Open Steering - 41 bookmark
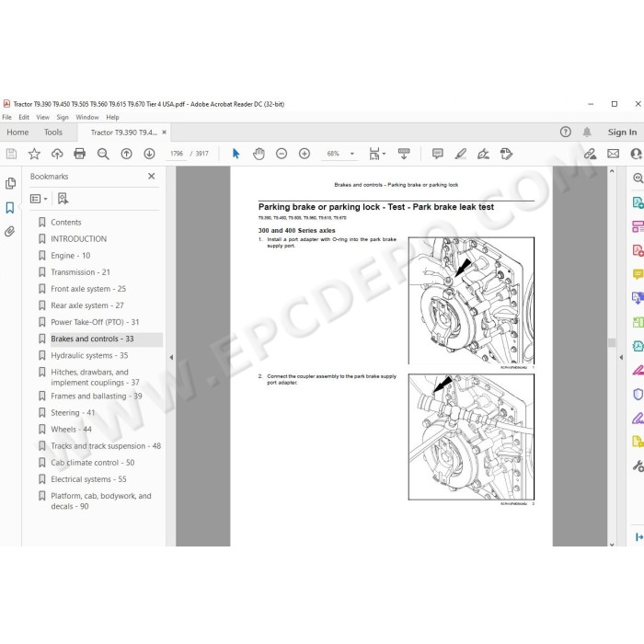The width and height of the screenshot is (644, 644). point(73,413)
